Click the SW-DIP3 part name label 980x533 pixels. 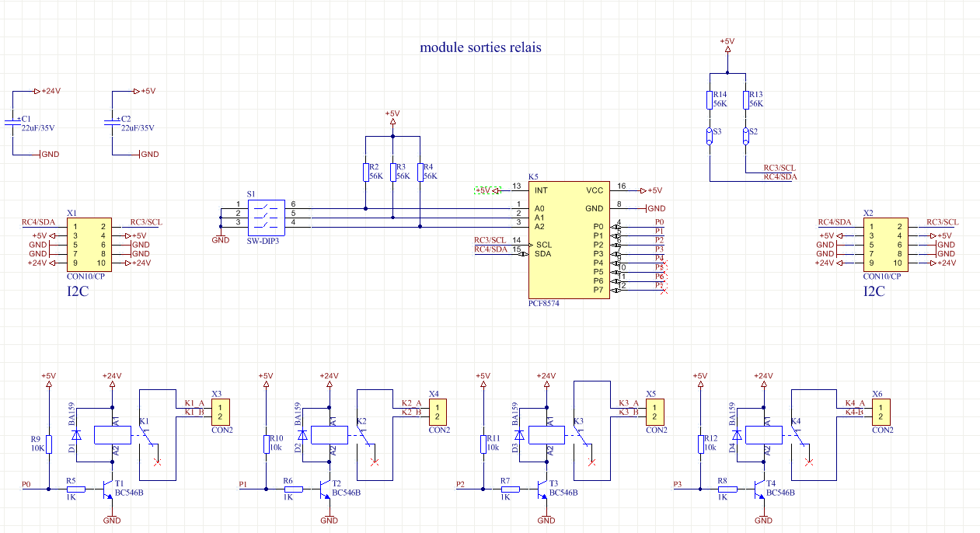(x=263, y=241)
